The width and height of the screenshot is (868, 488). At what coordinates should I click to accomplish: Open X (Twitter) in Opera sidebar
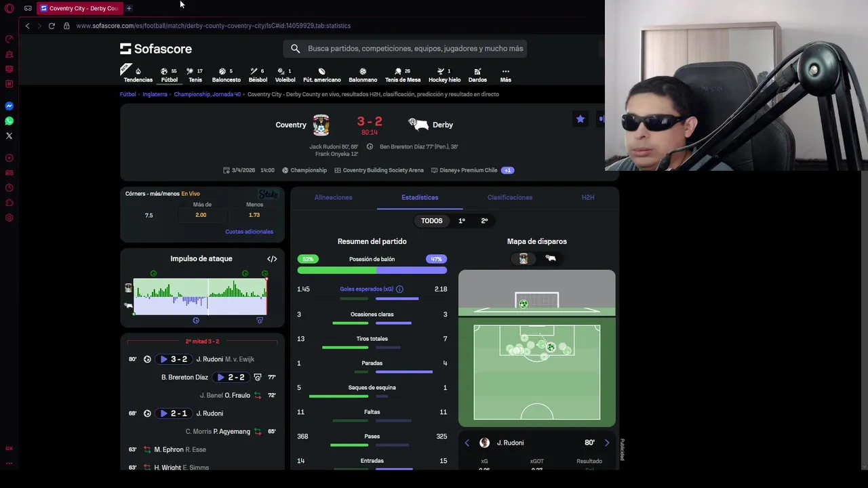click(x=9, y=136)
